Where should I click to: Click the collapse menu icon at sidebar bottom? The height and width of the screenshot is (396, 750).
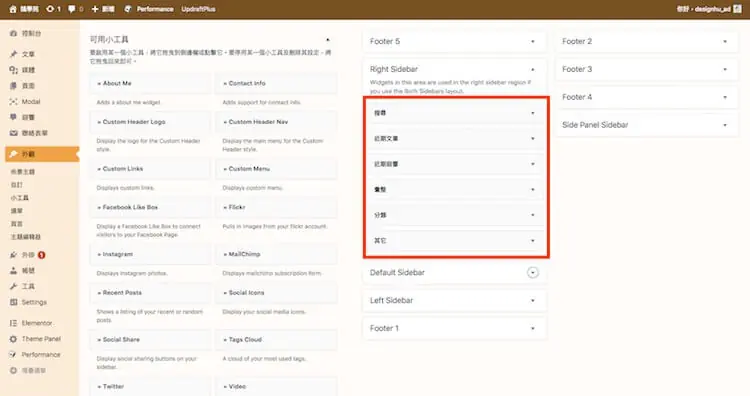[x=13, y=371]
